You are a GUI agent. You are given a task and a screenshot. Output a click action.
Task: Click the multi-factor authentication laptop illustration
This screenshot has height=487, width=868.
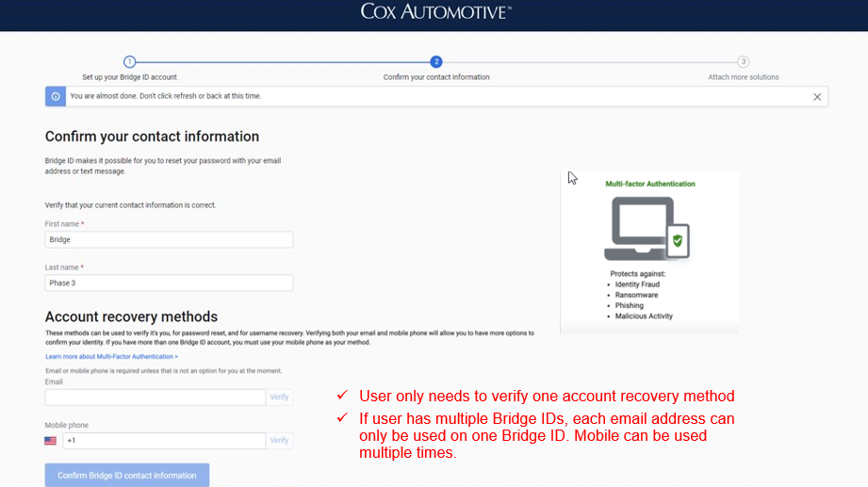[x=647, y=229]
